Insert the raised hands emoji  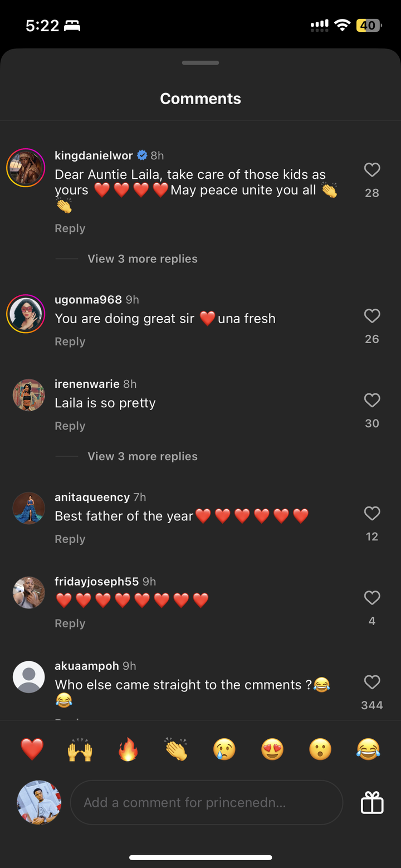(80, 749)
